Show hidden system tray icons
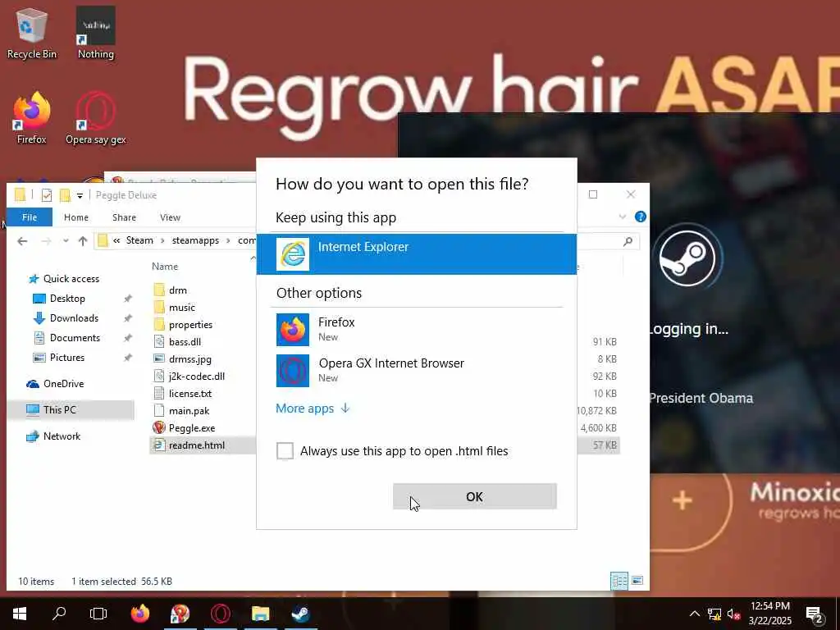The height and width of the screenshot is (630, 840). (694, 614)
